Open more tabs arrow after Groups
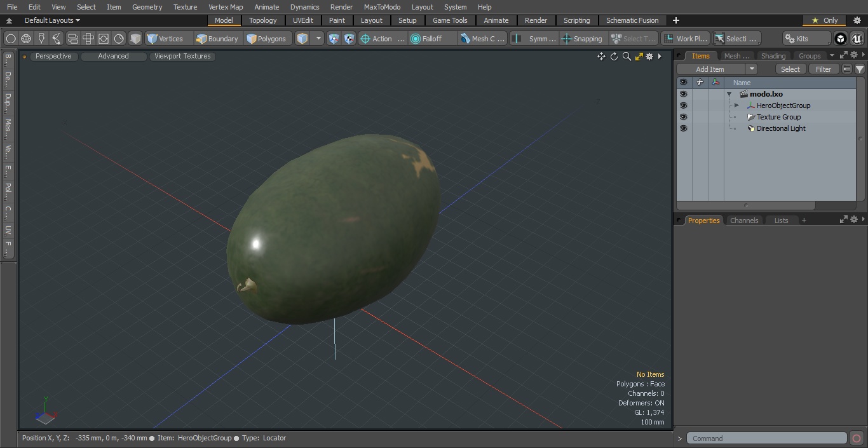868x448 pixels. [x=832, y=56]
